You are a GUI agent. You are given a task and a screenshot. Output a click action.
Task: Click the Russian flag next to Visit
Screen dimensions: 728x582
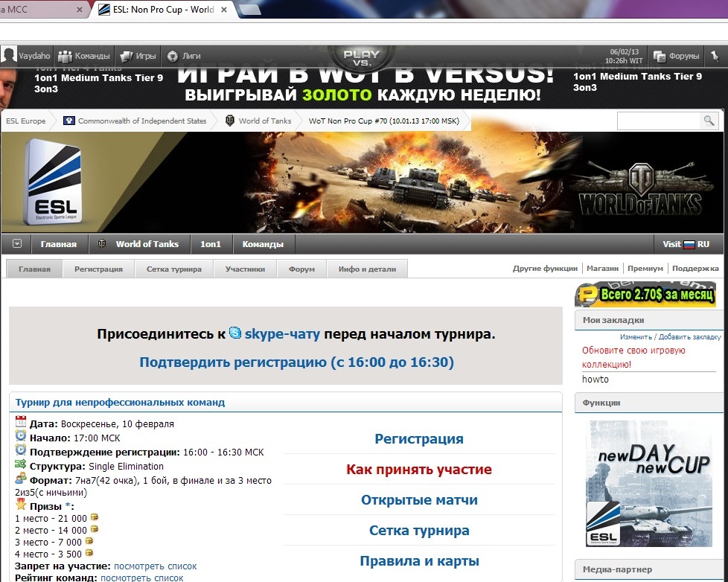[x=689, y=244]
